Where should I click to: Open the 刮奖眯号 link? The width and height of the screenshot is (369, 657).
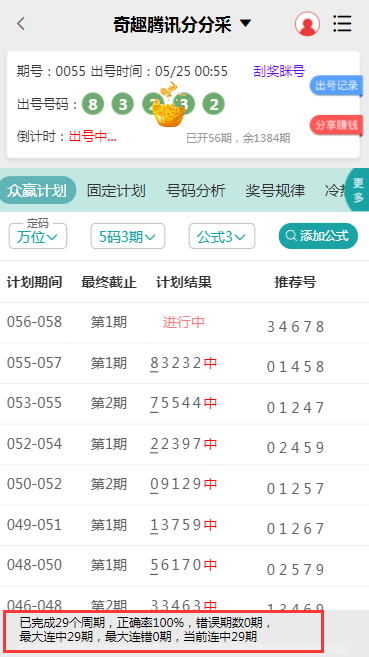[279, 71]
